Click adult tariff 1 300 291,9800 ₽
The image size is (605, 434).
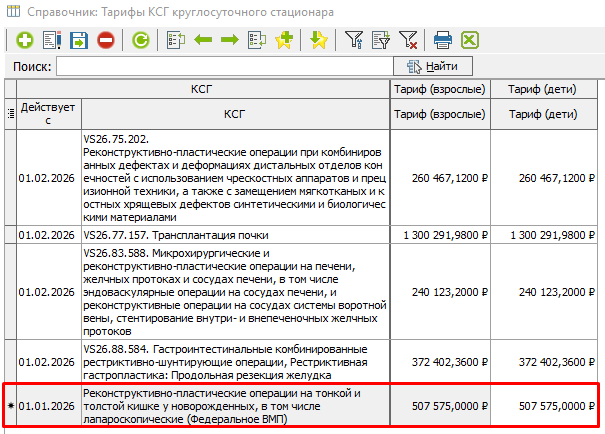click(x=440, y=235)
